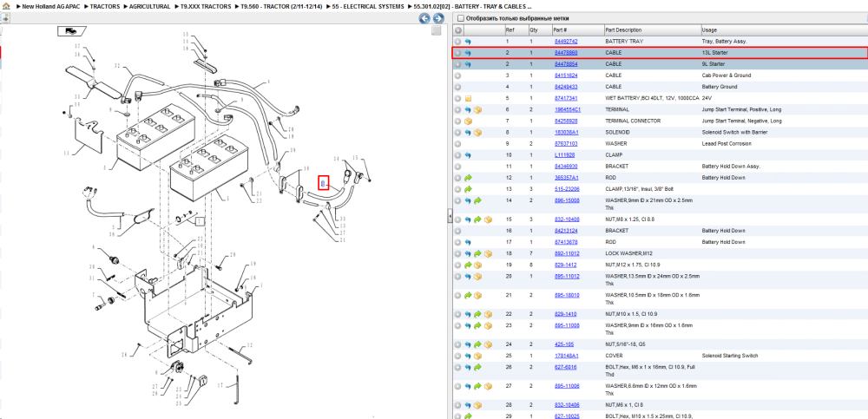Select the 'Lead Post Corrosion' washer usage cell
The image size is (868, 419).
(727, 143)
